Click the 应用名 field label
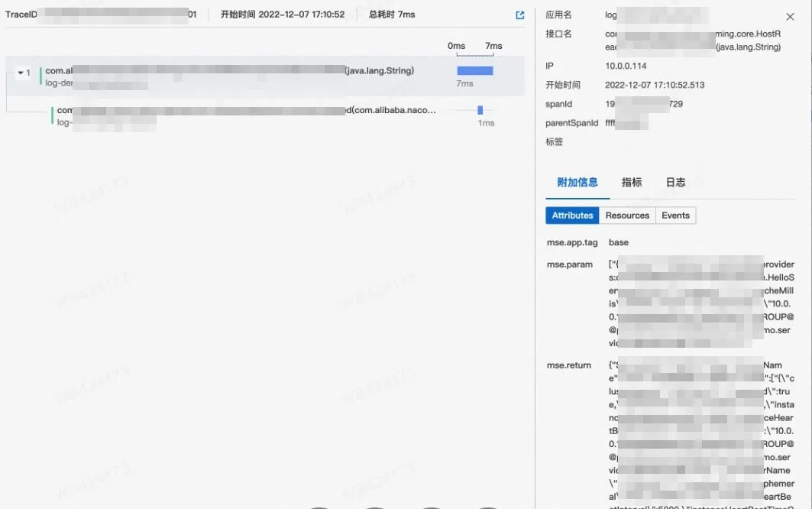The width and height of the screenshot is (812, 509). point(558,15)
